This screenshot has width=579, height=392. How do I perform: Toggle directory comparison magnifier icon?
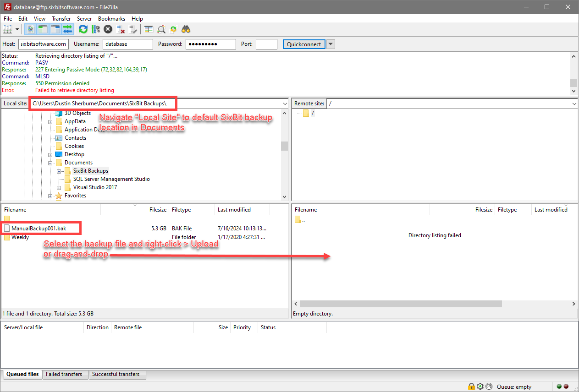click(x=161, y=29)
